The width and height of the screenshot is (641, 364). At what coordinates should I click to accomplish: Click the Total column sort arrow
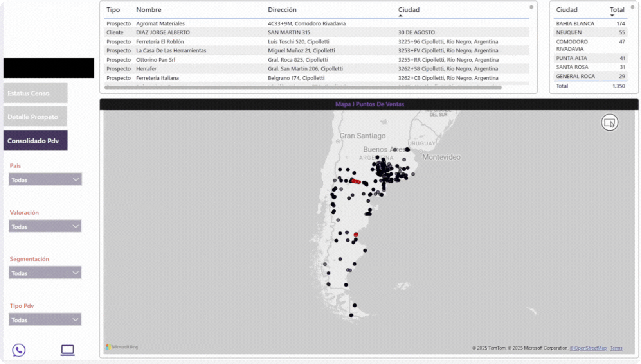coord(612,16)
